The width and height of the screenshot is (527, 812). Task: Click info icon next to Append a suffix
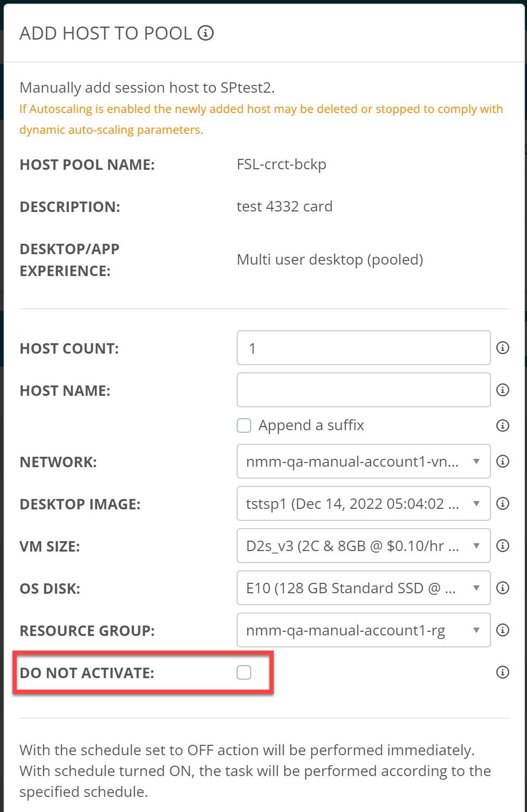pyautogui.click(x=503, y=426)
